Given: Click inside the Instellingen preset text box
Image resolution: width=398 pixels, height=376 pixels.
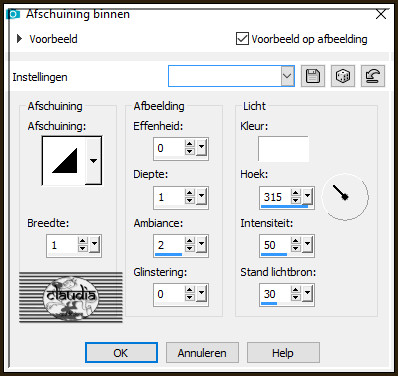Looking at the screenshot, I should pos(225,76).
